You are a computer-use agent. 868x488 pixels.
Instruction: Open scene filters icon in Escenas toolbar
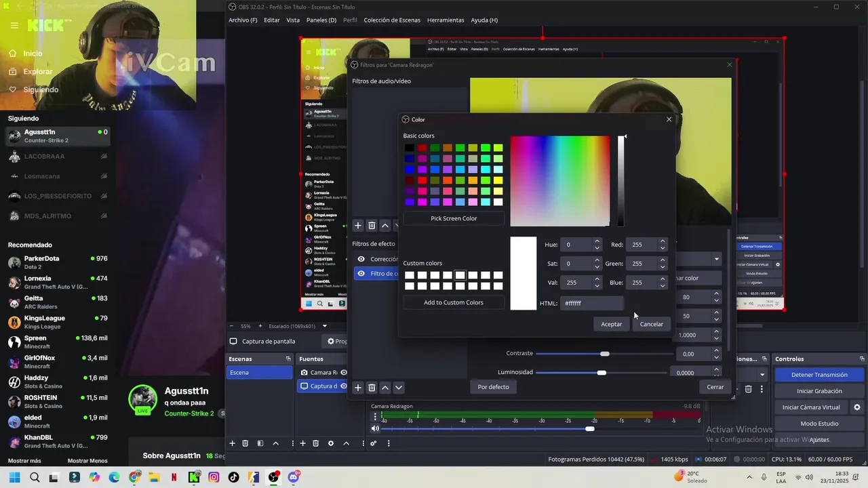(x=260, y=443)
